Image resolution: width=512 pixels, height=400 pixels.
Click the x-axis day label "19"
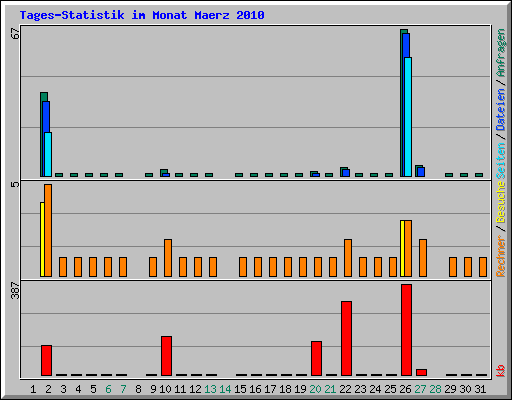point(300,389)
